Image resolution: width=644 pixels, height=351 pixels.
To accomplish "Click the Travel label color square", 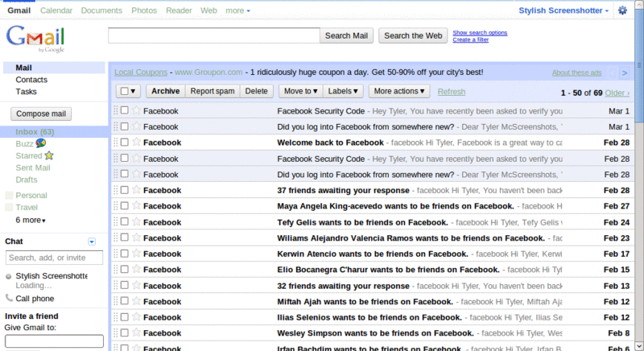I will click(x=9, y=208).
